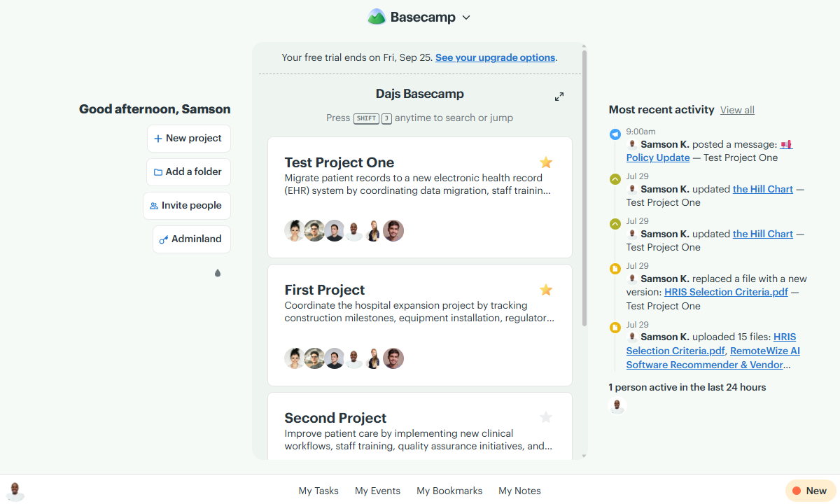Click the people icon in Invite people
This screenshot has width=840, height=504.
coord(154,206)
